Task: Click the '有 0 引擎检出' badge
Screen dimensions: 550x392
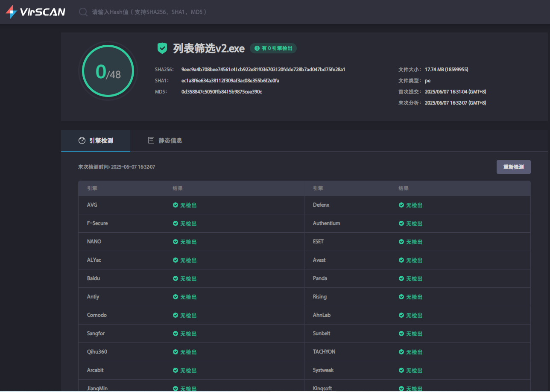Action: point(273,48)
